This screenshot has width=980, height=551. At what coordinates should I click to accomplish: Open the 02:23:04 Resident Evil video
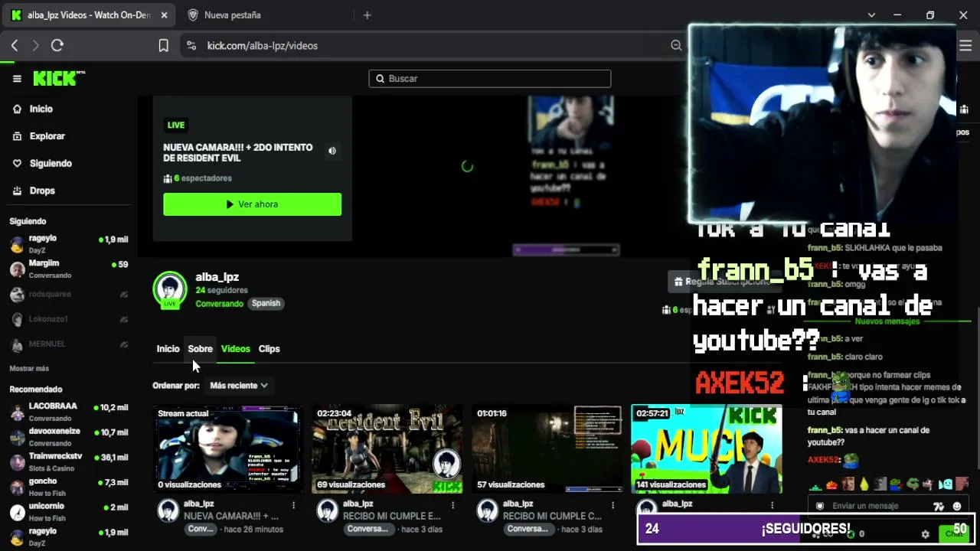click(387, 449)
